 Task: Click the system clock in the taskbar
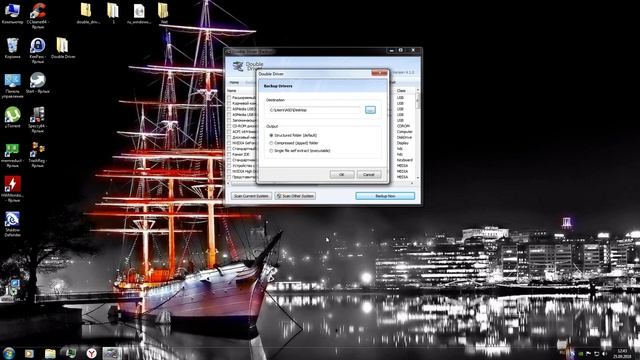pyautogui.click(x=622, y=353)
